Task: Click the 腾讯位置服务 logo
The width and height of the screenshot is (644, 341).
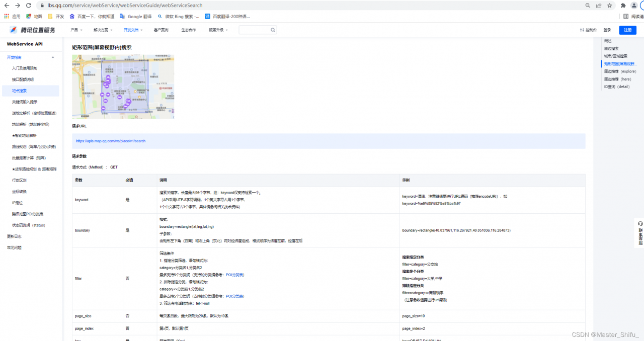Action: (x=33, y=30)
